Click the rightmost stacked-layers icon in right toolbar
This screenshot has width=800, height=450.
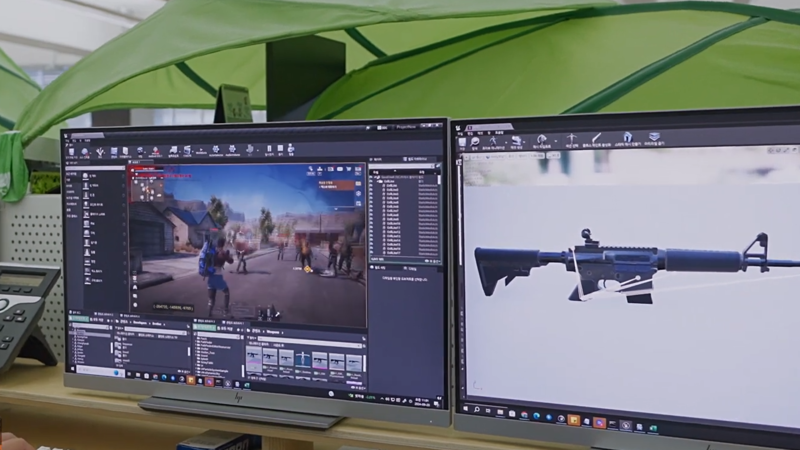tap(654, 138)
